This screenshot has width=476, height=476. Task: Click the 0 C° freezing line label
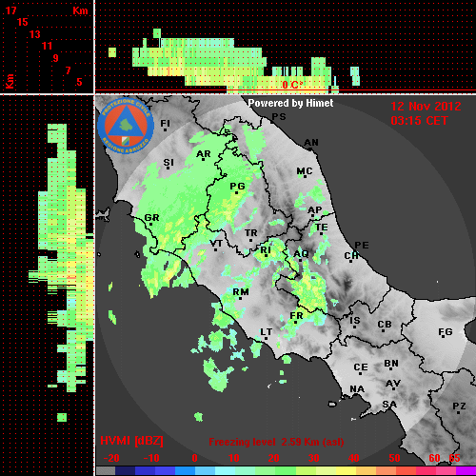pos(292,85)
